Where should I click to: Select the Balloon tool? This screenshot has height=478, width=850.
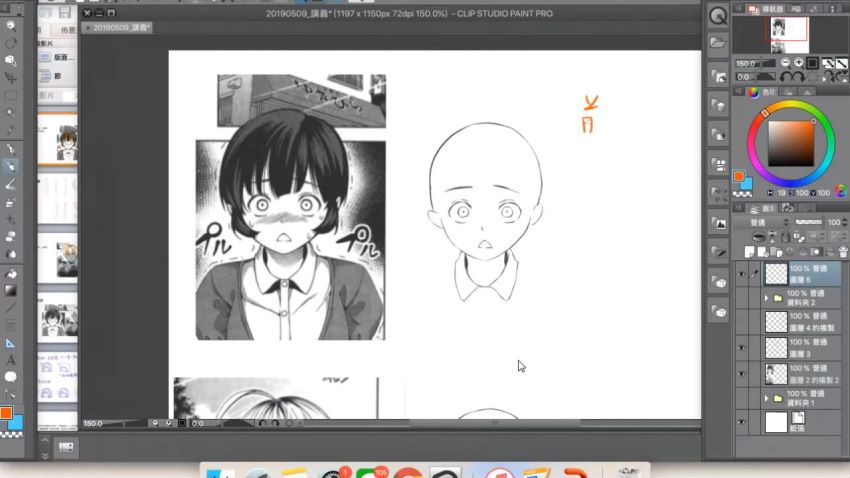[10, 377]
